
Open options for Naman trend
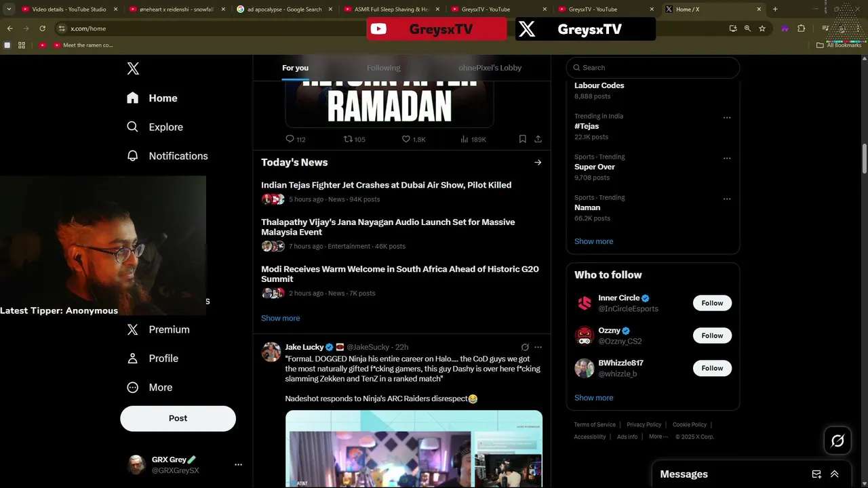(x=727, y=199)
